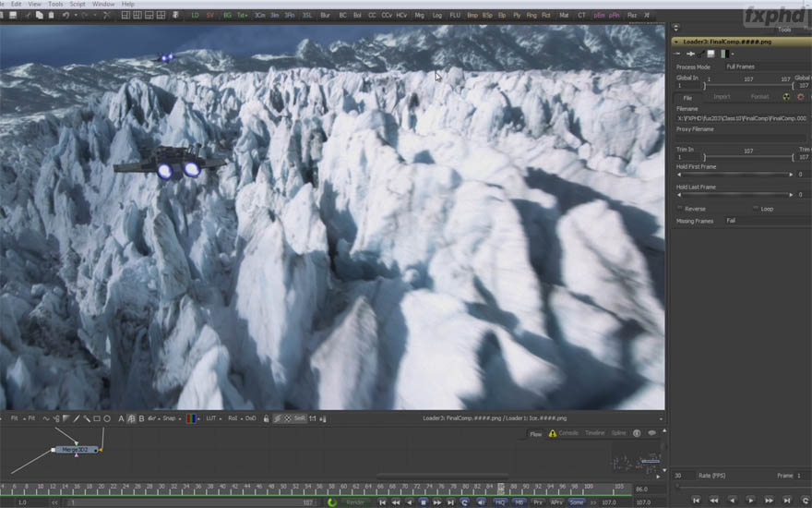Toggle the HiQ high quality button
The image size is (812, 508).
(x=500, y=502)
